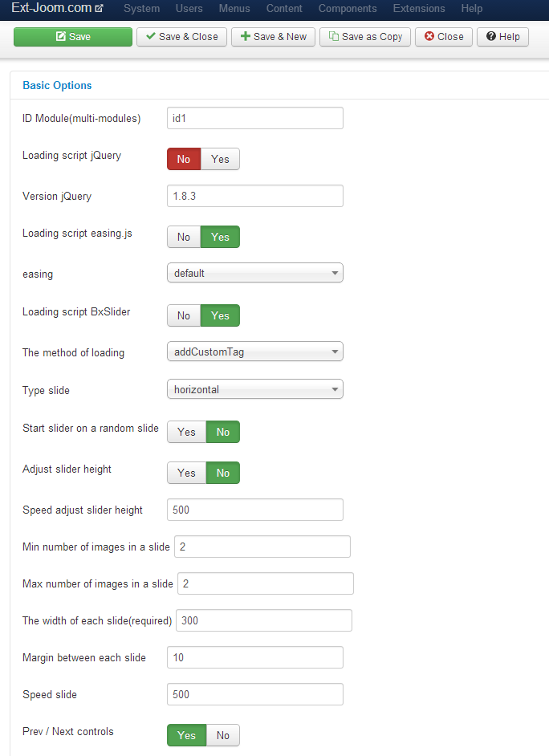Image resolution: width=549 pixels, height=756 pixels.
Task: Click the Save & New plus icon
Action: click(x=246, y=36)
